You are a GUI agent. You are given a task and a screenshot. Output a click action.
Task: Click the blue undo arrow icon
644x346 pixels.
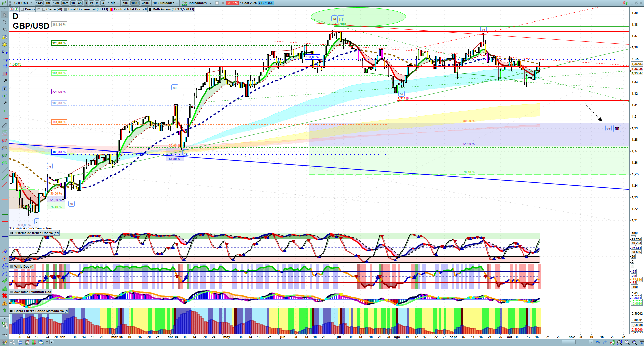click(598, 342)
